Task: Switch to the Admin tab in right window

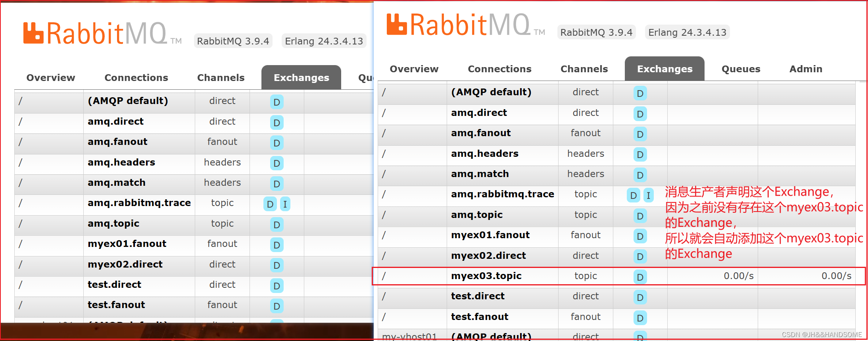Action: click(x=806, y=69)
